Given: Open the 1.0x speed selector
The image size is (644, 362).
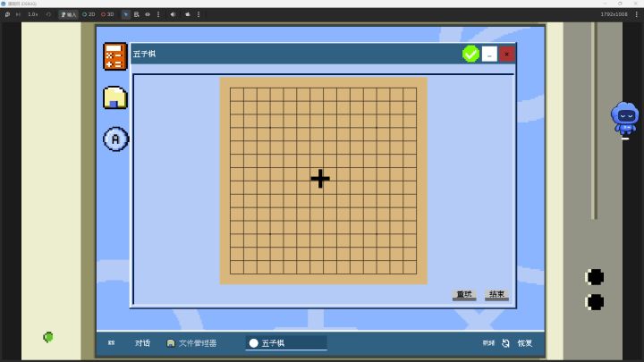Looking at the screenshot, I should [x=33, y=14].
